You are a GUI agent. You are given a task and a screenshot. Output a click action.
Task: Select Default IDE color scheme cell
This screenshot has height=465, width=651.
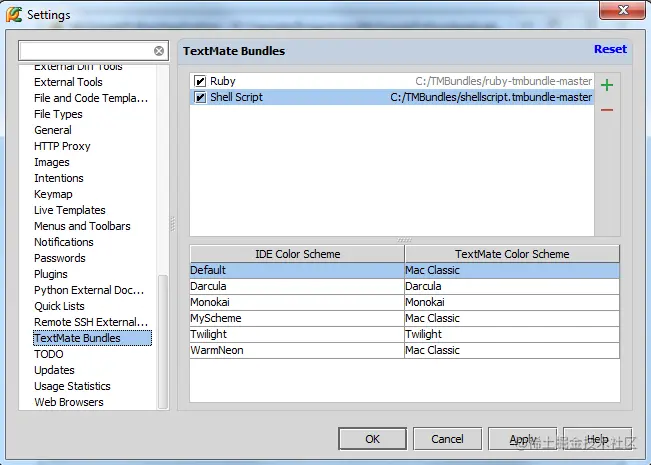point(297,270)
